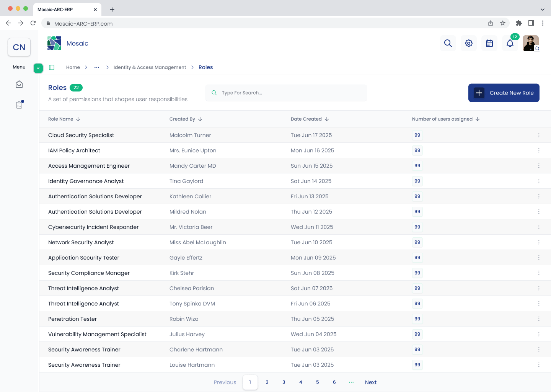Open row menu for Penetration Tester
The width and height of the screenshot is (551, 392).
(x=539, y=319)
